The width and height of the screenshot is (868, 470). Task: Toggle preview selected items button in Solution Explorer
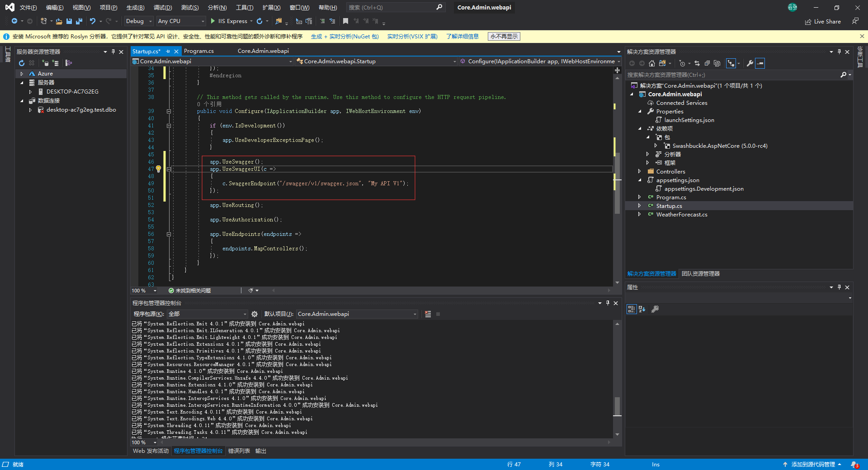[760, 63]
